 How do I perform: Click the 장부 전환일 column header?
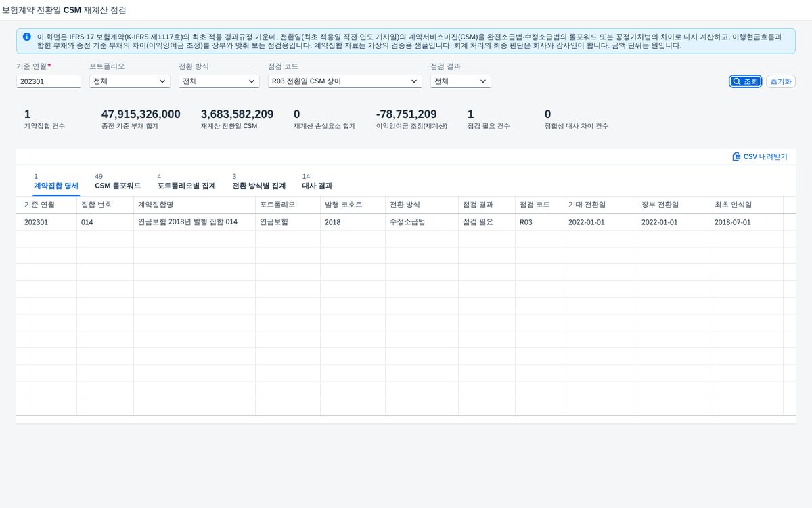coord(674,205)
